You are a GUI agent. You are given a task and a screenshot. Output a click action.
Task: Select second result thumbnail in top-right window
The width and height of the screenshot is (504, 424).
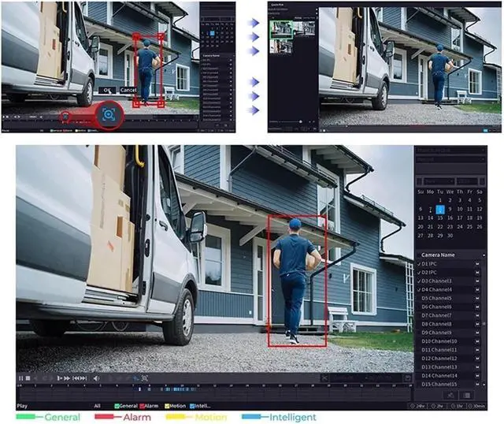(304, 28)
